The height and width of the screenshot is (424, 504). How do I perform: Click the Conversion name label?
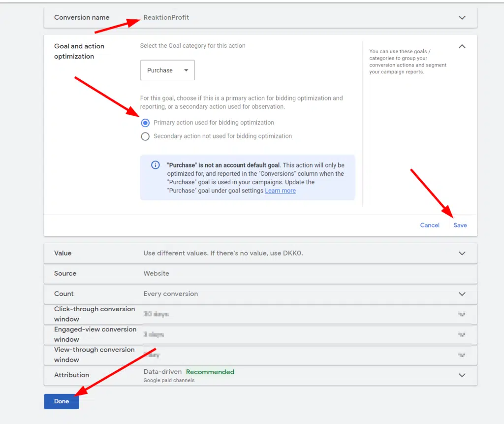click(82, 17)
